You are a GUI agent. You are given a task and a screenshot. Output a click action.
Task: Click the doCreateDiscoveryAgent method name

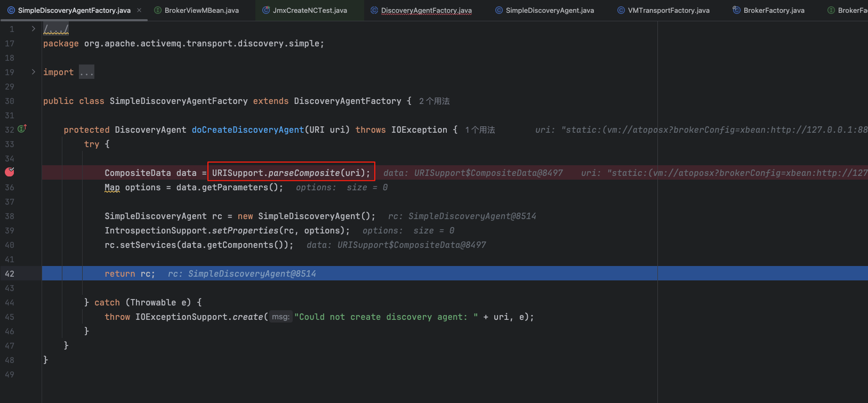(x=247, y=130)
